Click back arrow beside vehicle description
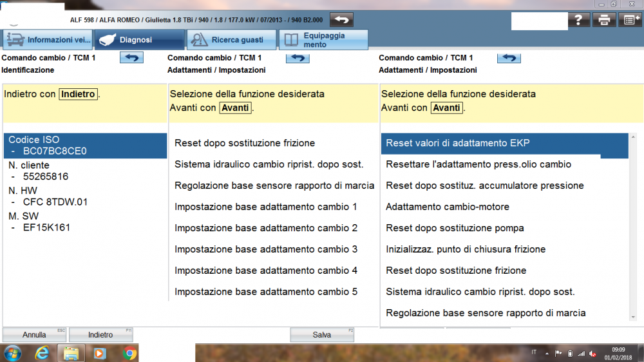This screenshot has height=362, width=644. click(x=341, y=19)
